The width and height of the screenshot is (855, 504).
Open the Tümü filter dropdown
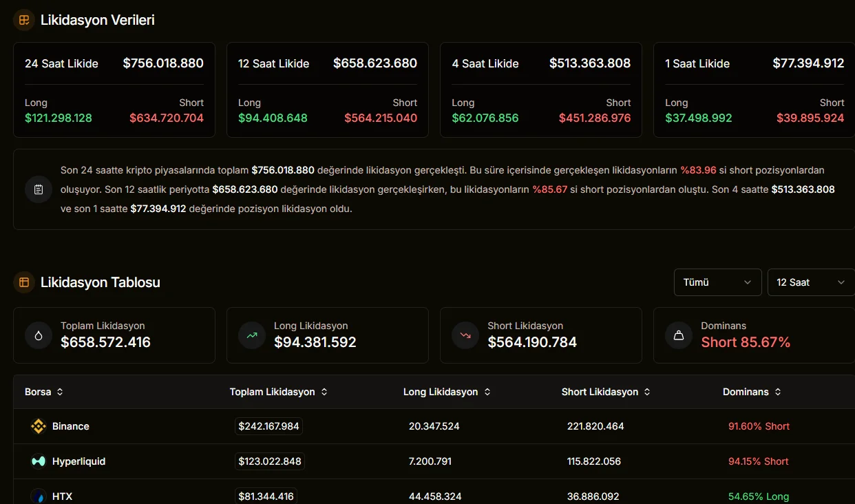click(718, 282)
